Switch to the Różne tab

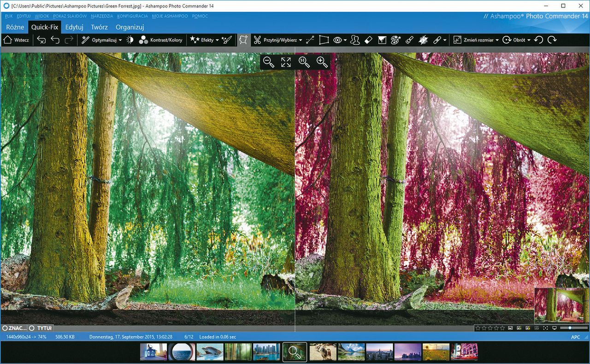point(15,27)
